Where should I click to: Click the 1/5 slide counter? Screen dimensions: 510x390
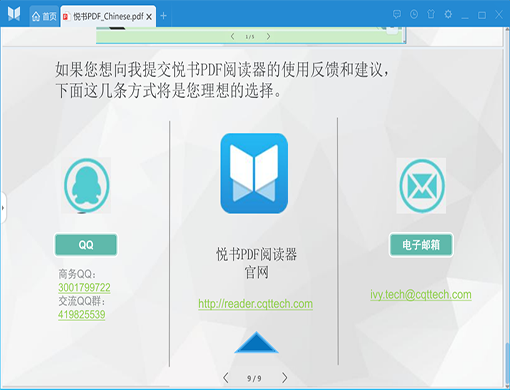(x=250, y=37)
